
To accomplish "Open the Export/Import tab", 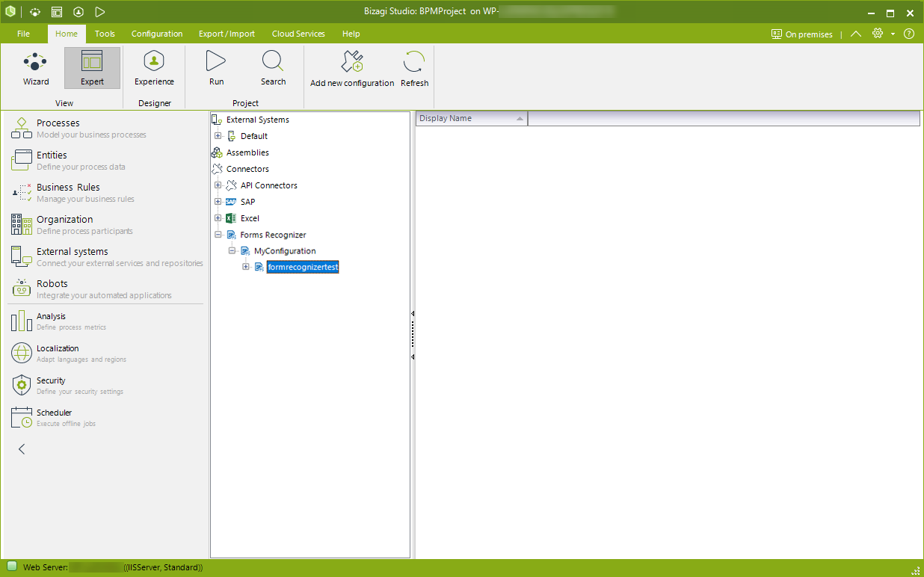I will coord(227,34).
